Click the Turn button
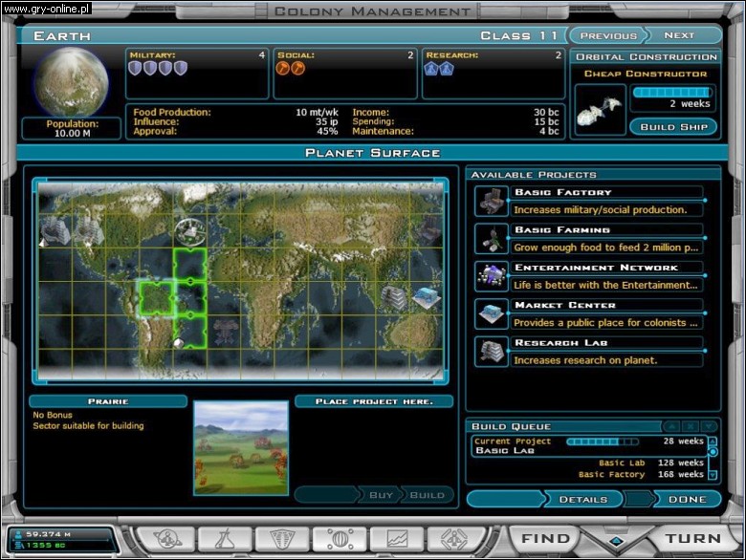 point(692,539)
